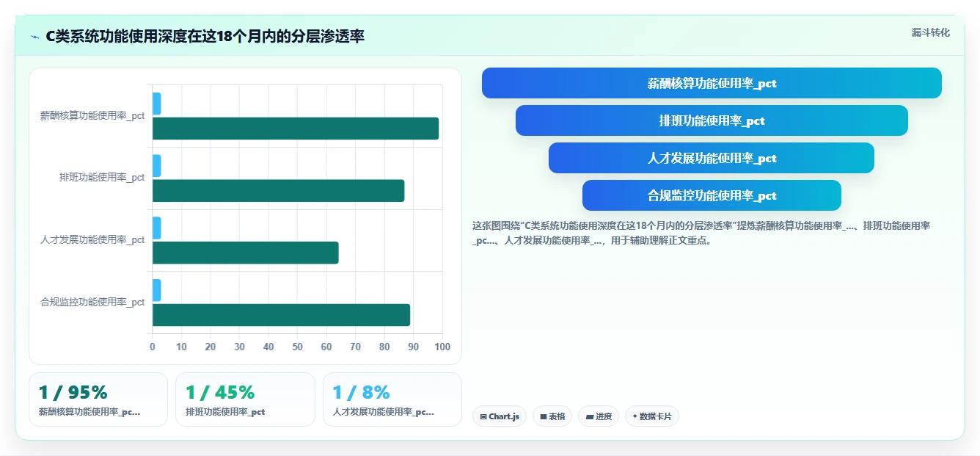Click the 漏斗转化 label
The image size is (980, 456).
pyautogui.click(x=930, y=33)
